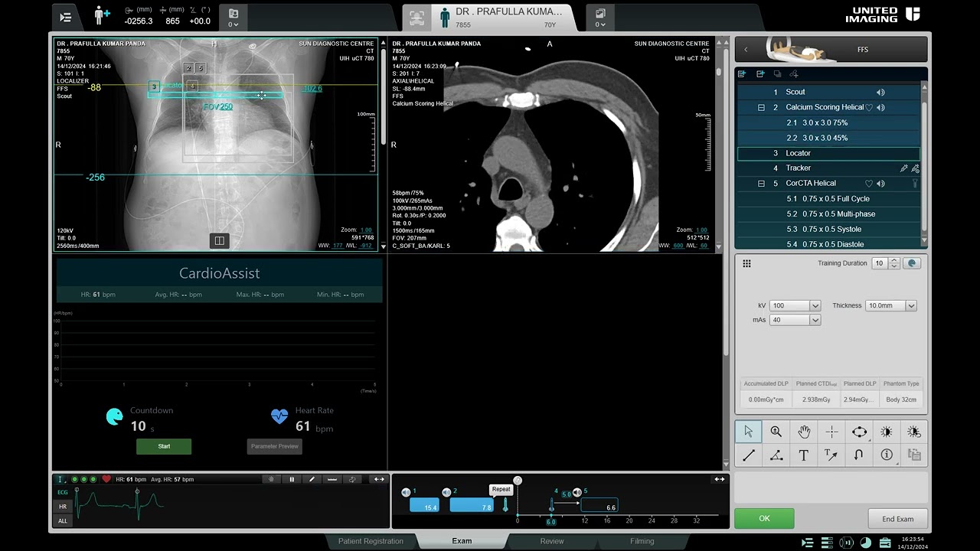Screen dimensions: 980x551
Task: Select the crosshair cursor tool
Action: coord(831,432)
